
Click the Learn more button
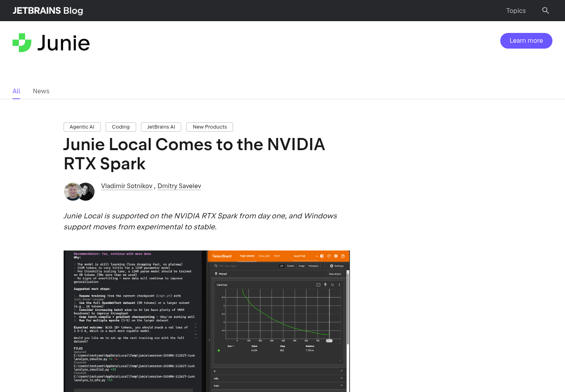[x=526, y=41]
